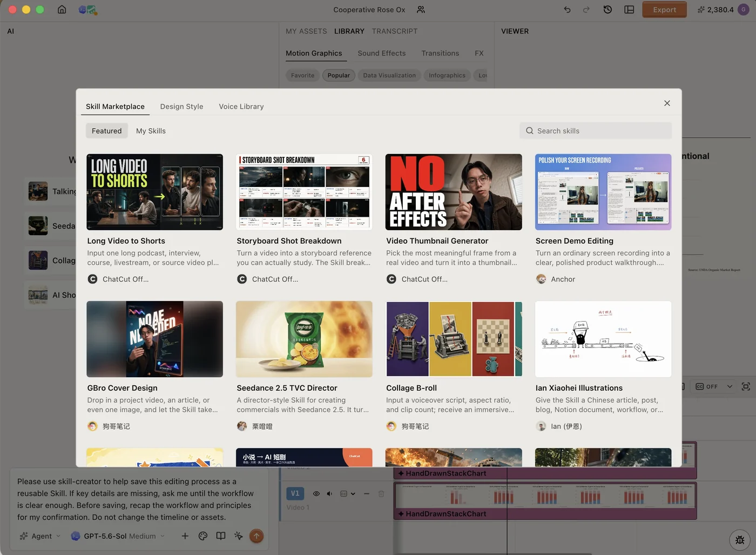The image size is (756, 555).
Task: Undo the last edit
Action: click(x=567, y=10)
